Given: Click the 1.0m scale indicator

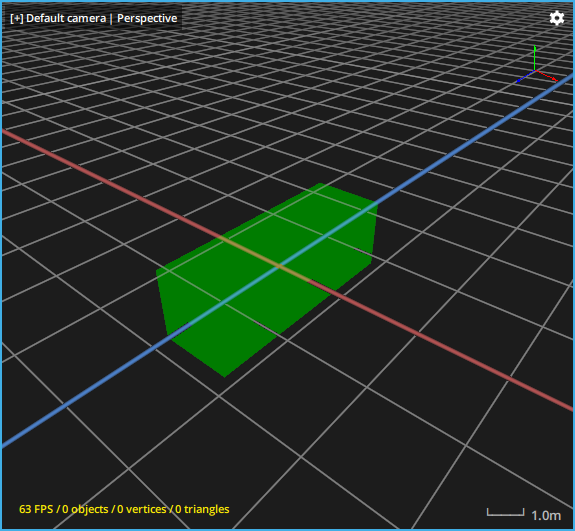Looking at the screenshot, I should [x=524, y=514].
